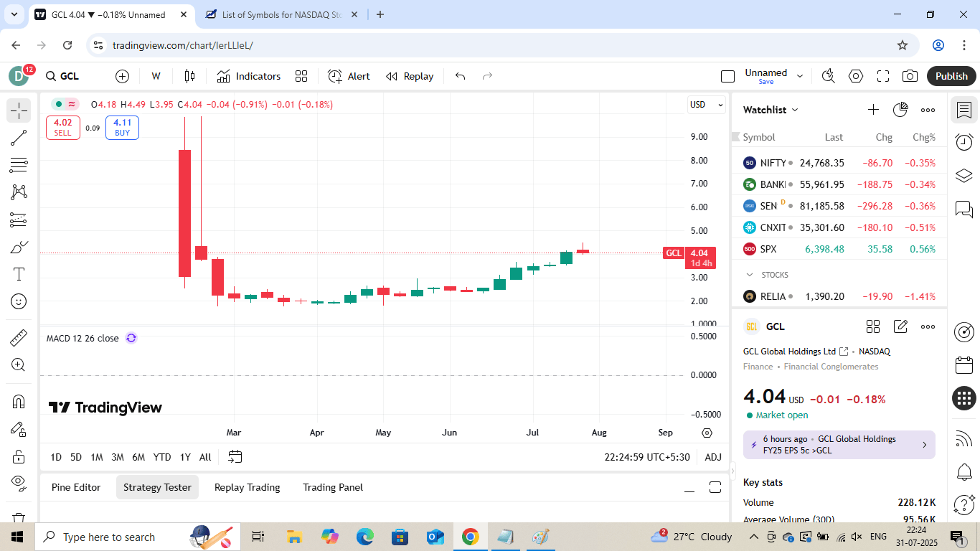The width and height of the screenshot is (980, 551).
Task: Enter fullscreen mode
Action: pos(883,76)
